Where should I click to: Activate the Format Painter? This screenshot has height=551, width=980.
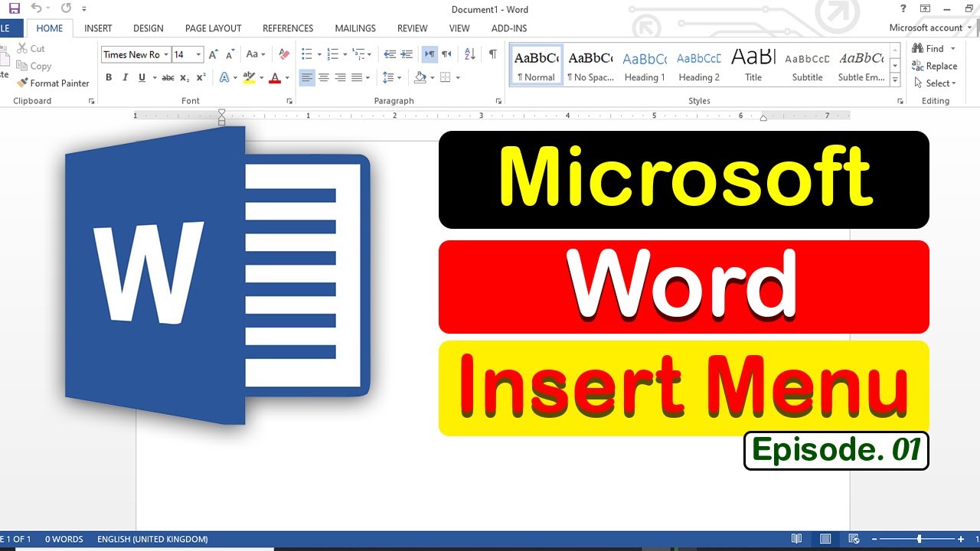click(53, 83)
